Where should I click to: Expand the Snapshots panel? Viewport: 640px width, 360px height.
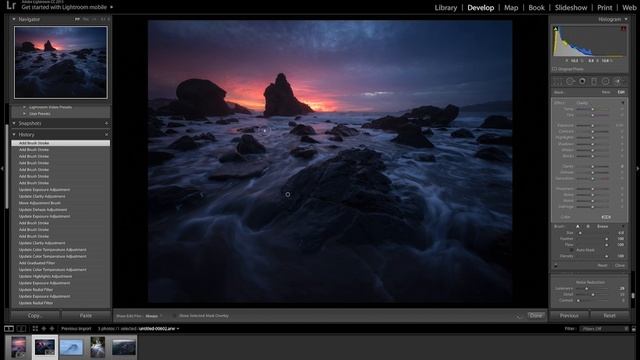(14, 123)
